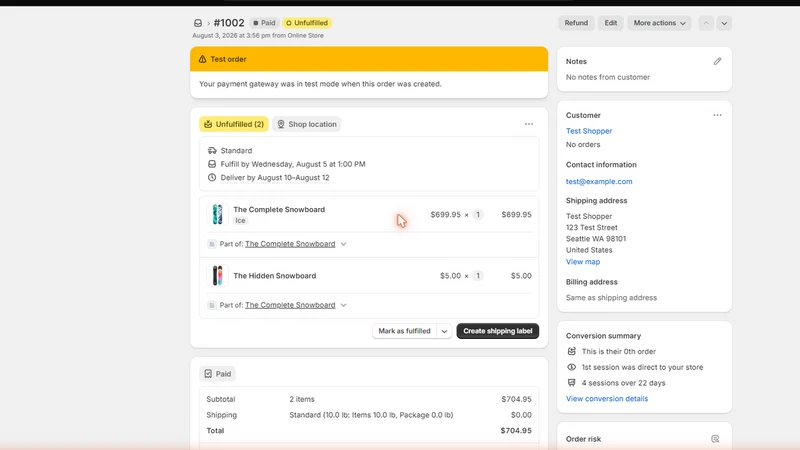This screenshot has width=800, height=450.
Task: Click the Unfulfilled (2) badge
Action: pyautogui.click(x=234, y=124)
